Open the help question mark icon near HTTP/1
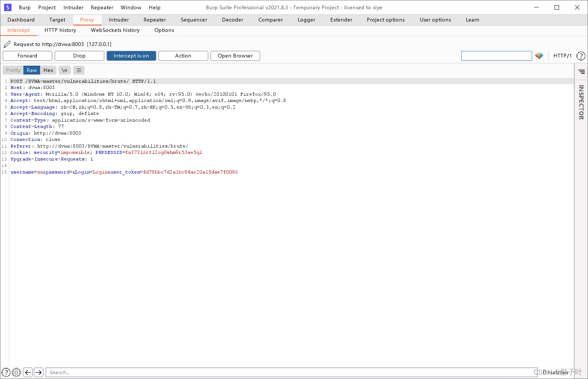This screenshot has height=379, width=588. (581, 56)
